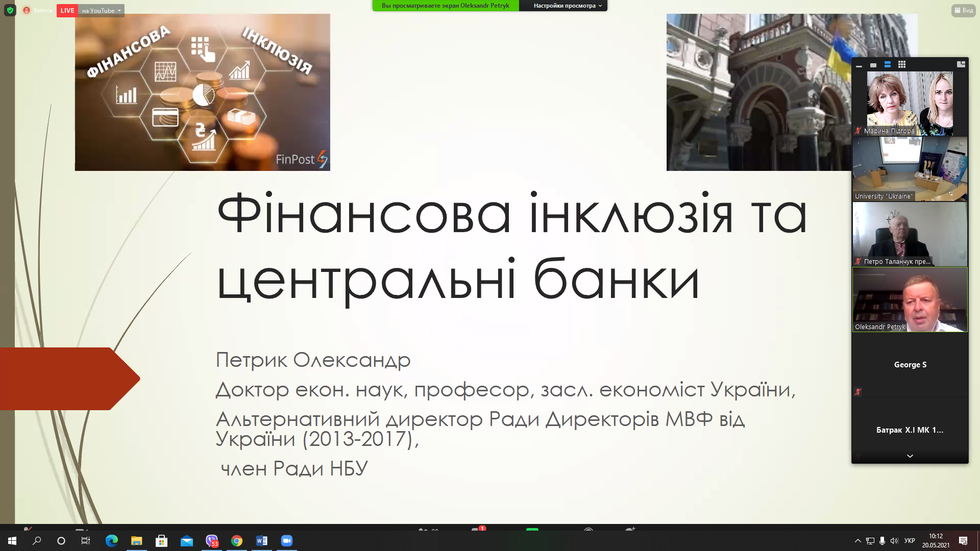Click the УКР keyboard language indicator
Viewport: 980px width, 551px height.
[x=910, y=541]
